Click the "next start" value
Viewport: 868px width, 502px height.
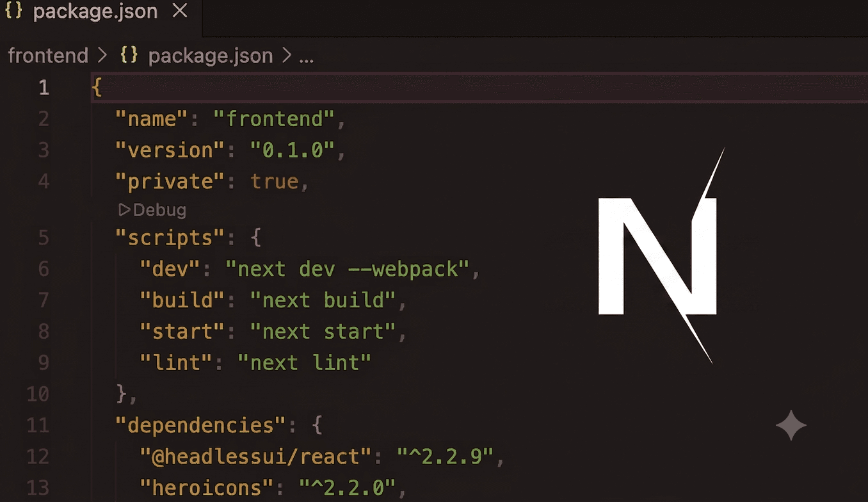tap(323, 332)
